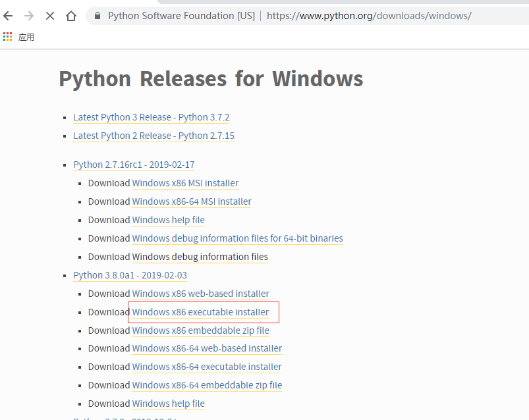Download Windows x86 executable installer
The width and height of the screenshot is (529, 420).
coord(200,312)
